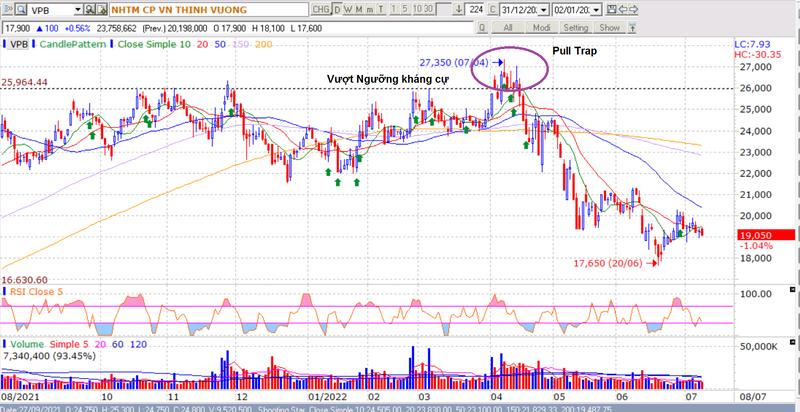Select the W weekly period toggle

point(347,9)
